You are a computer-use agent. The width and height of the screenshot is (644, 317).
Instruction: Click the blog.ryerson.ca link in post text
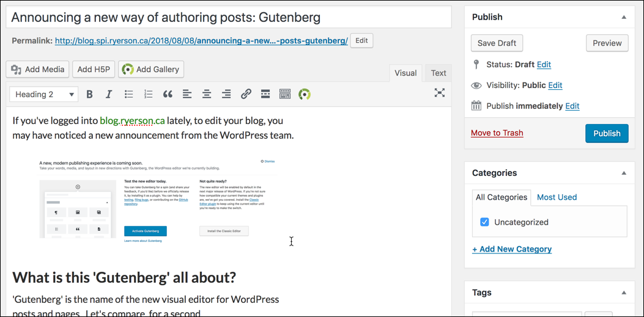click(132, 121)
